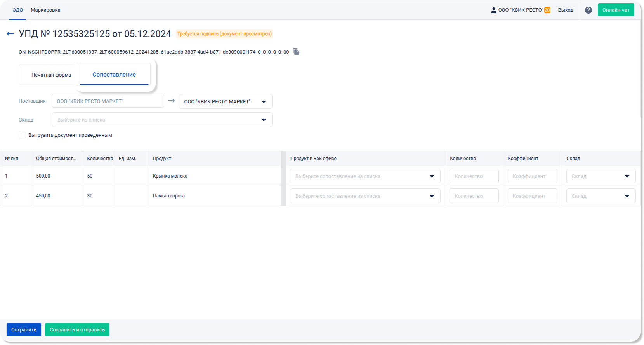Click Коэффициент input in first row
Screen dimensions: 644x345
[532, 176]
